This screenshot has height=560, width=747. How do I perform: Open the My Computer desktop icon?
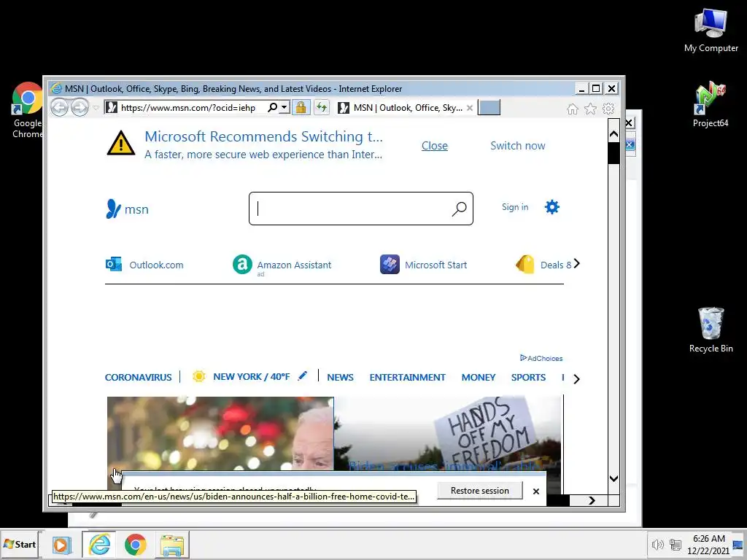coord(711,31)
